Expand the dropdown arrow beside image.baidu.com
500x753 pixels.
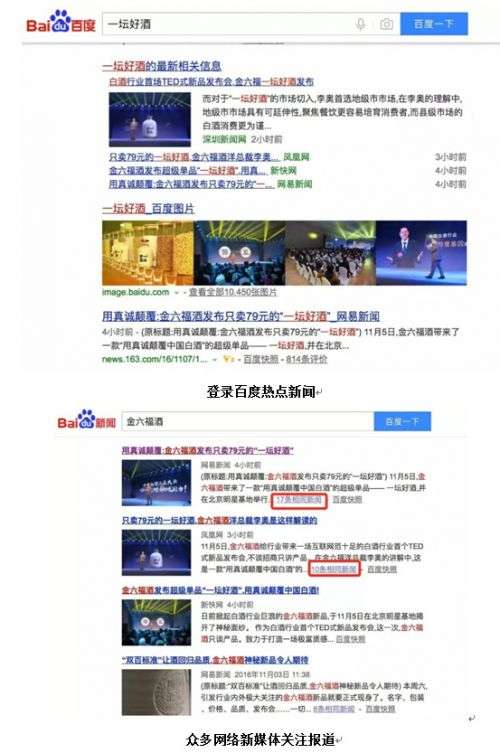177,292
